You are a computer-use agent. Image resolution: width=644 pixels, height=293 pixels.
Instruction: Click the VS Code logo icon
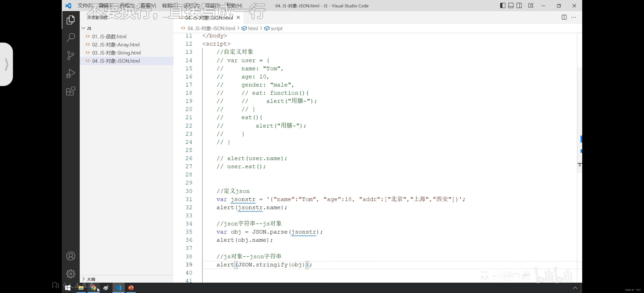coord(68,5)
